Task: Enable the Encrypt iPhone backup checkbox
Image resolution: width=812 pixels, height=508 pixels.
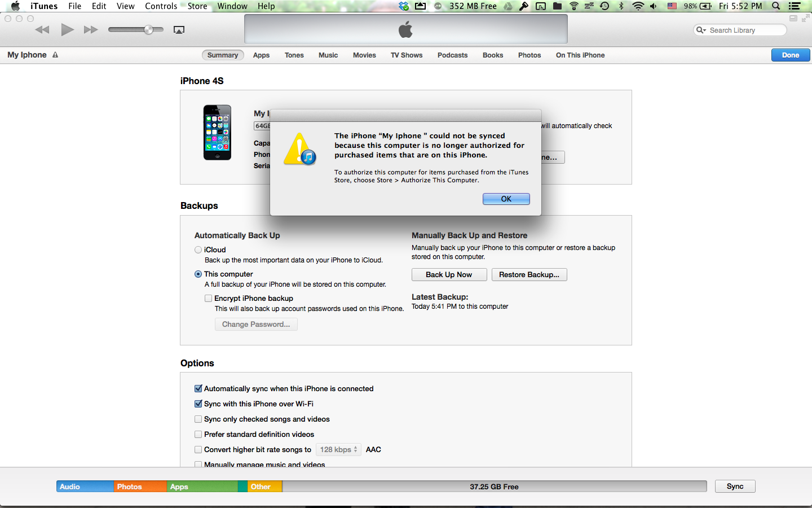Action: coord(209,298)
